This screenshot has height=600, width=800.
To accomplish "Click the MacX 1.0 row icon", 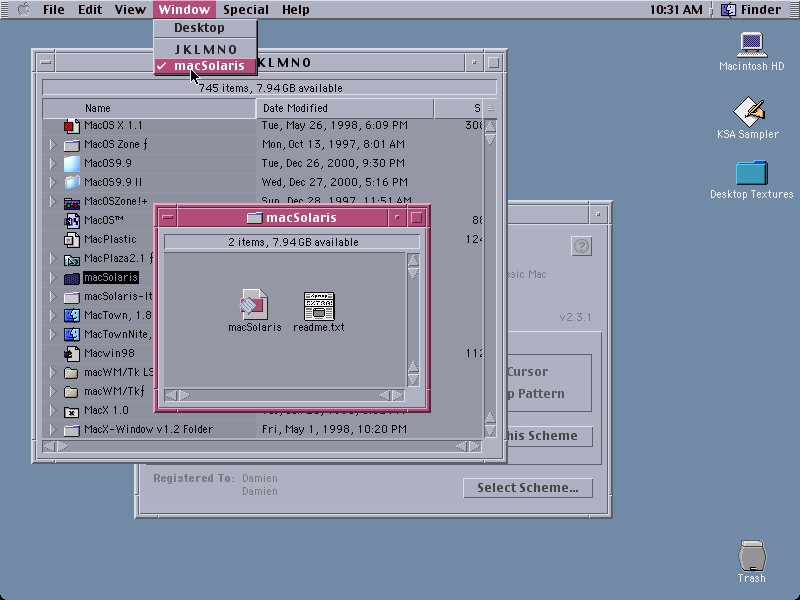I will click(x=71, y=411).
